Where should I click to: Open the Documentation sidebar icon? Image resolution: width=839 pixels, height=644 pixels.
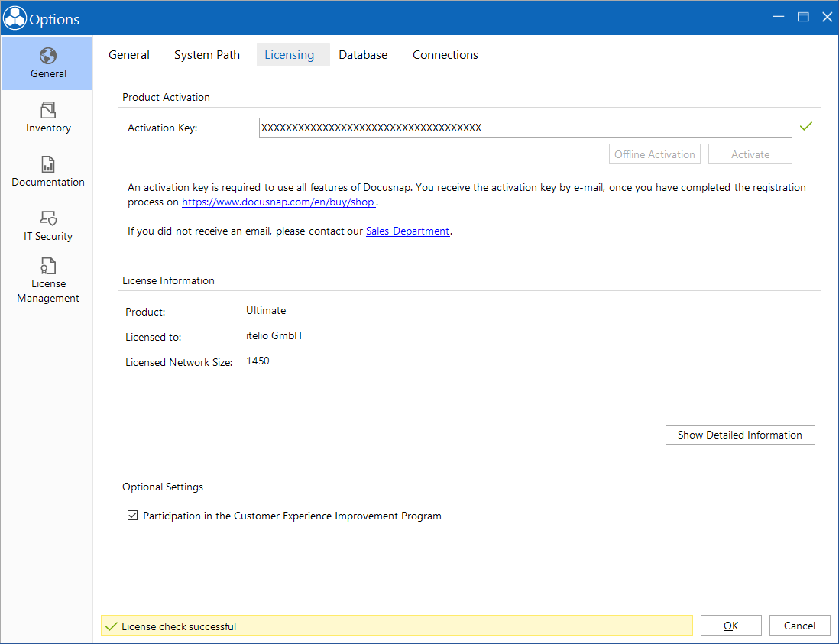pos(47,164)
